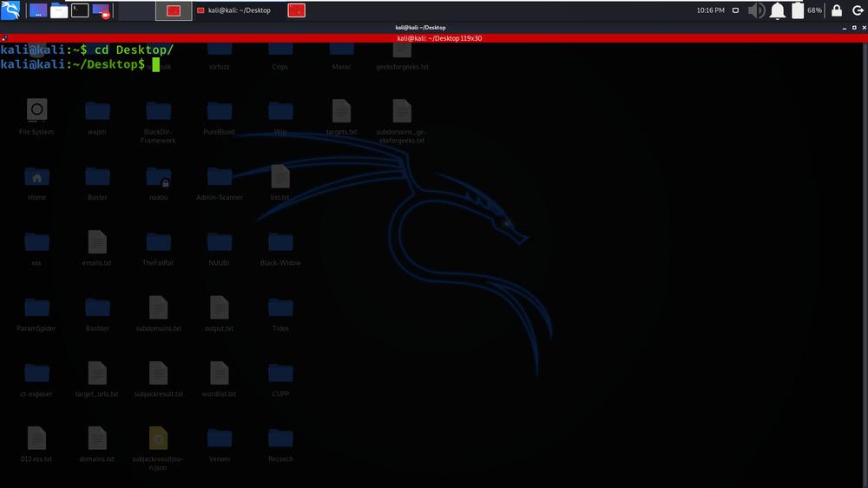Select the Black-Widow desktop folder

click(280, 248)
